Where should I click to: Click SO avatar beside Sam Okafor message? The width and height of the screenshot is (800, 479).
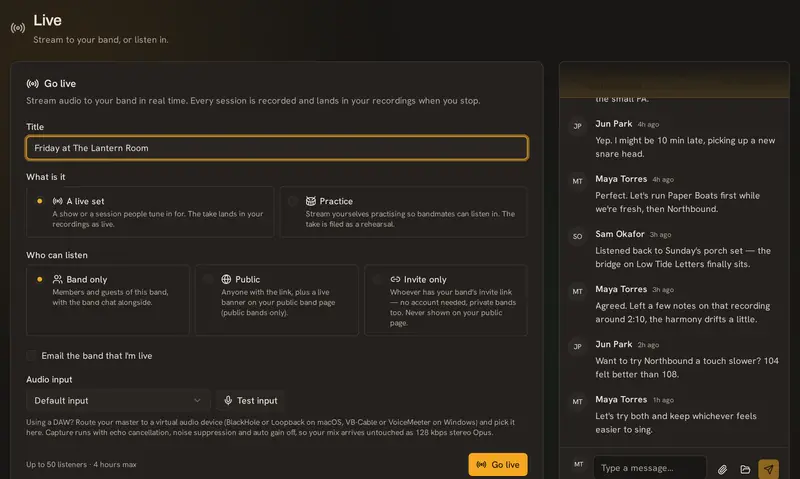coord(578,236)
